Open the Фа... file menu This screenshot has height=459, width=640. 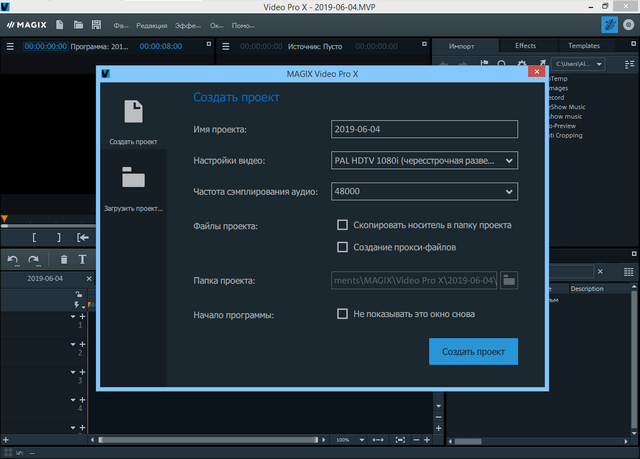121,25
